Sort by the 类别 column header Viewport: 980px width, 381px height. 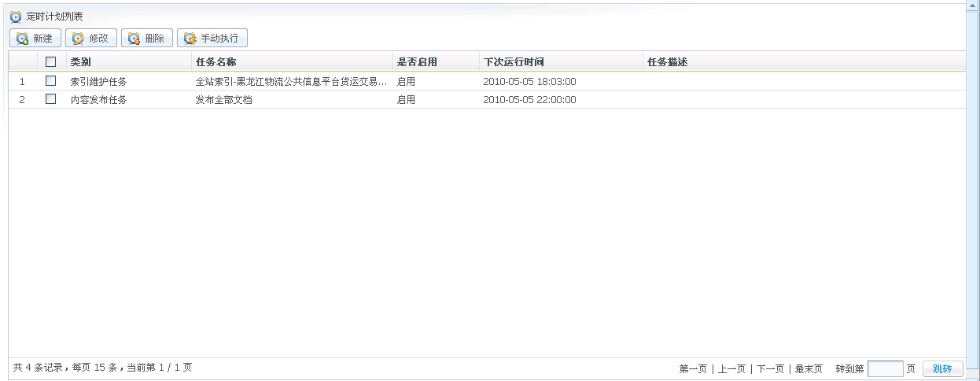click(81, 61)
